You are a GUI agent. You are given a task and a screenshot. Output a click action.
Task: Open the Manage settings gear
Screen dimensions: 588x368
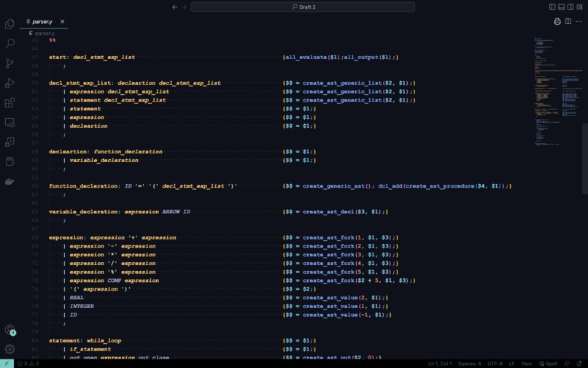coord(9,349)
